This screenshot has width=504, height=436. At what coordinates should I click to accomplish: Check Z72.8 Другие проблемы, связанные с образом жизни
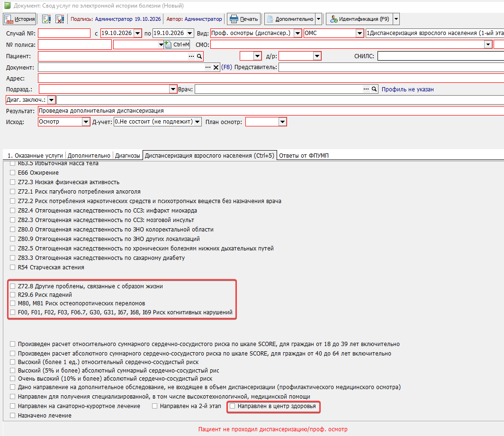pos(12,286)
